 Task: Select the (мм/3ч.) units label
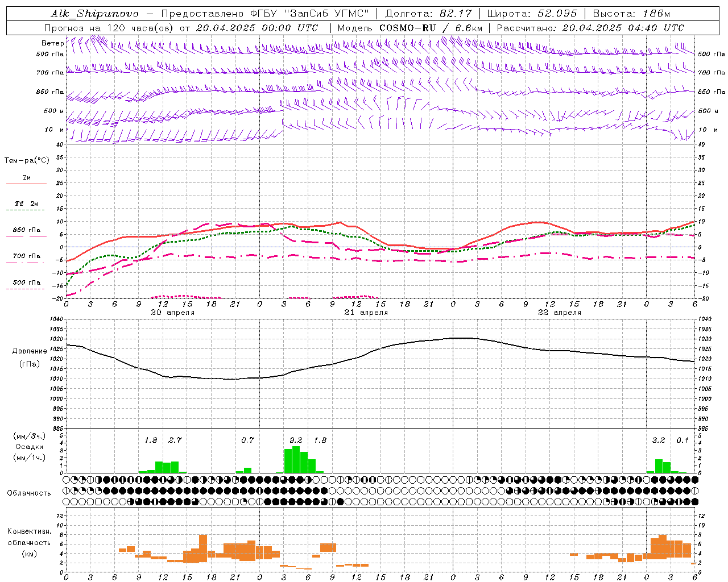[30, 436]
